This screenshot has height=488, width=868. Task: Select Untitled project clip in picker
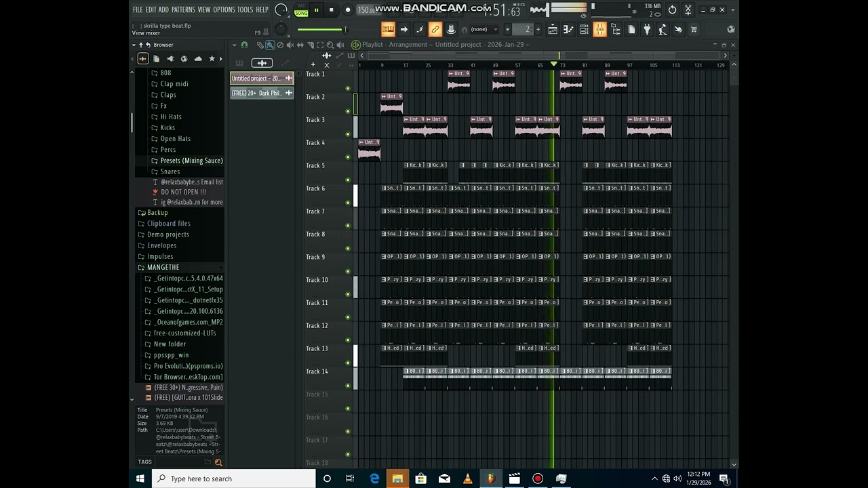[x=262, y=78]
